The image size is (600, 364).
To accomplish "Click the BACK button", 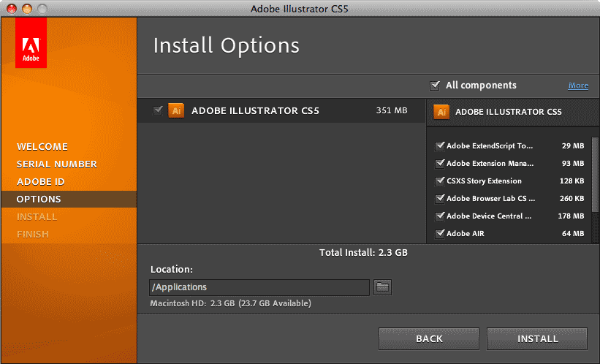I will [x=429, y=338].
